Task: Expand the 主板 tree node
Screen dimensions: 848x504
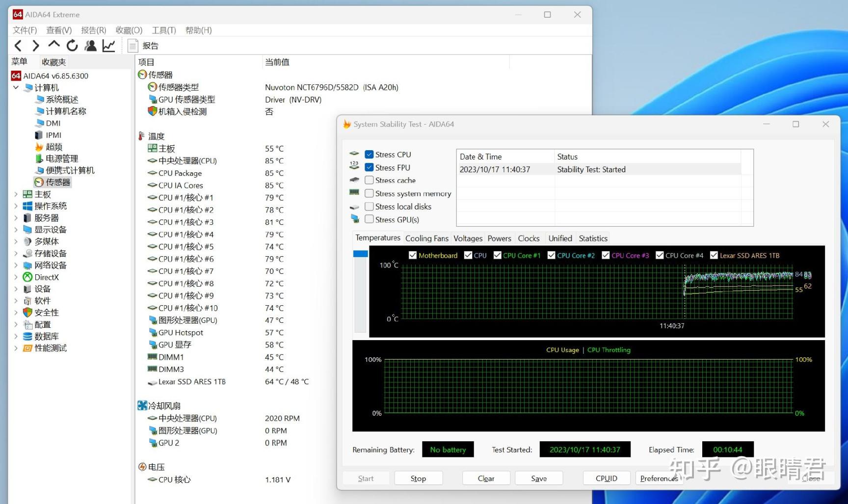Action: click(16, 194)
